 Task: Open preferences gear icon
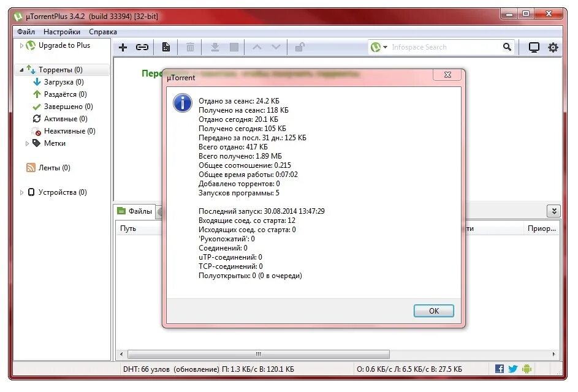[x=553, y=47]
